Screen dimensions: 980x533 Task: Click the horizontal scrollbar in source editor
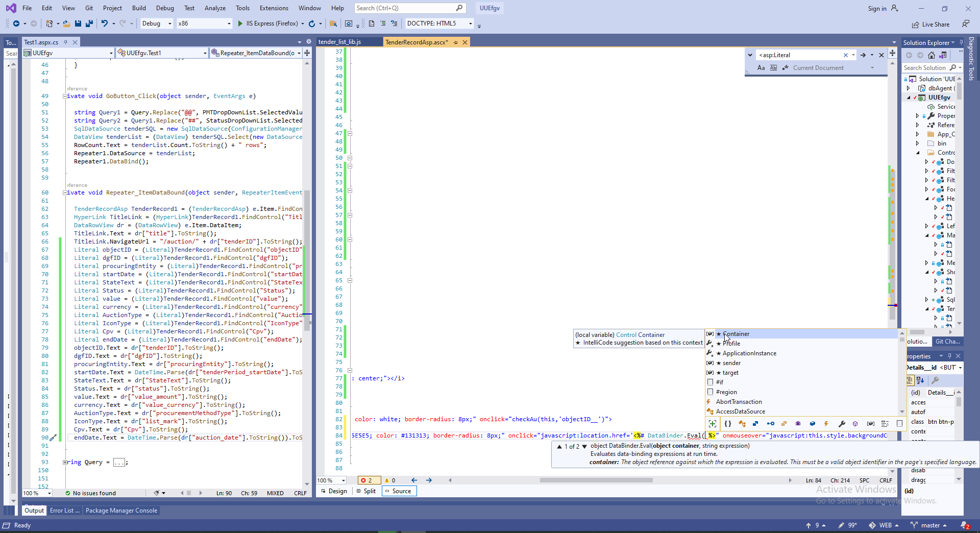(x=596, y=480)
